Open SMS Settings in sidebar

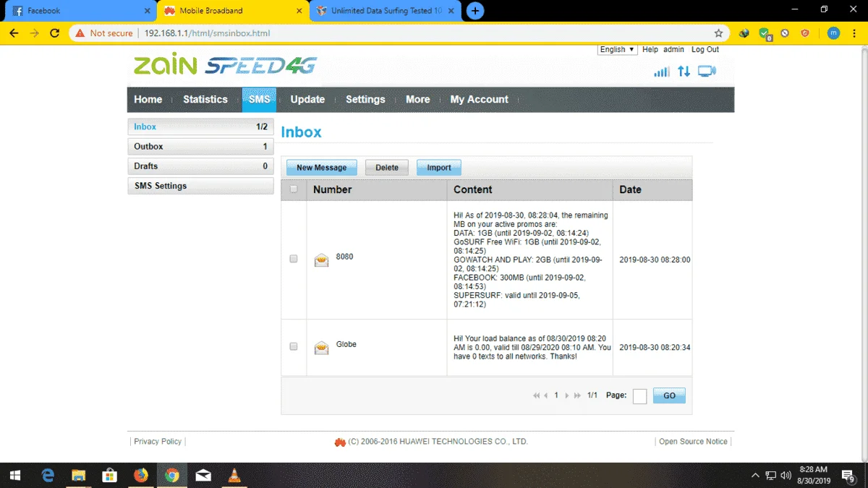200,186
